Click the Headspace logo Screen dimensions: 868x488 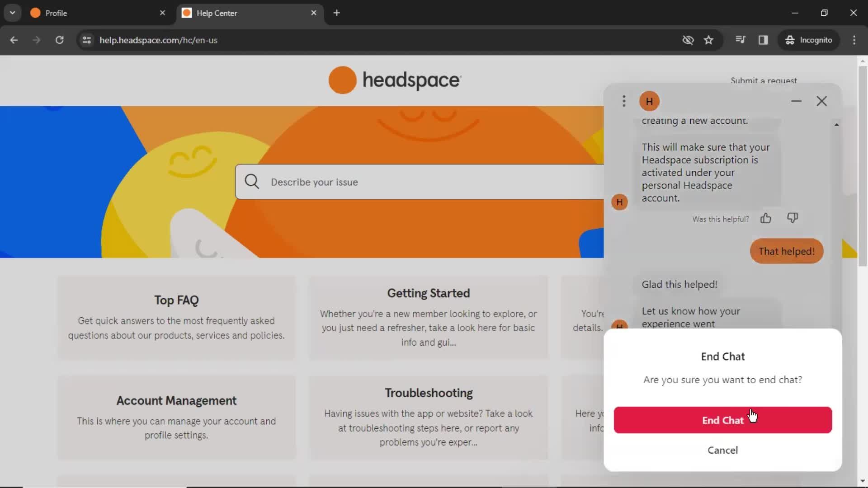point(395,80)
